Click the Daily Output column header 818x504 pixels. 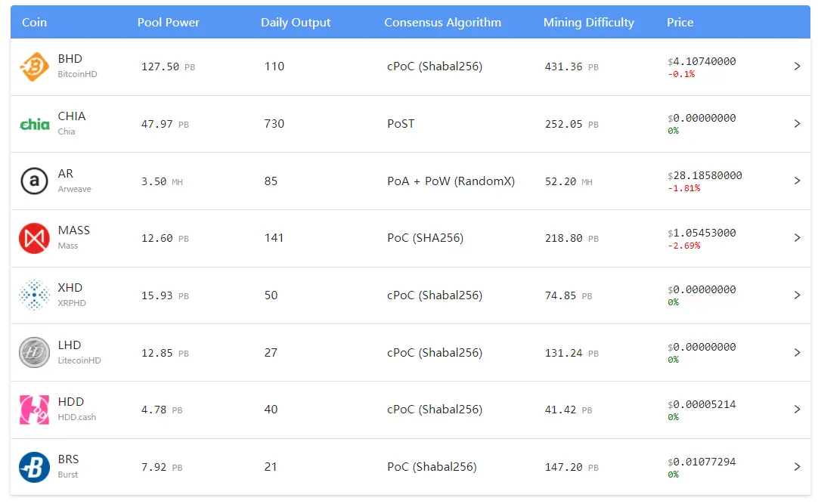(x=296, y=23)
